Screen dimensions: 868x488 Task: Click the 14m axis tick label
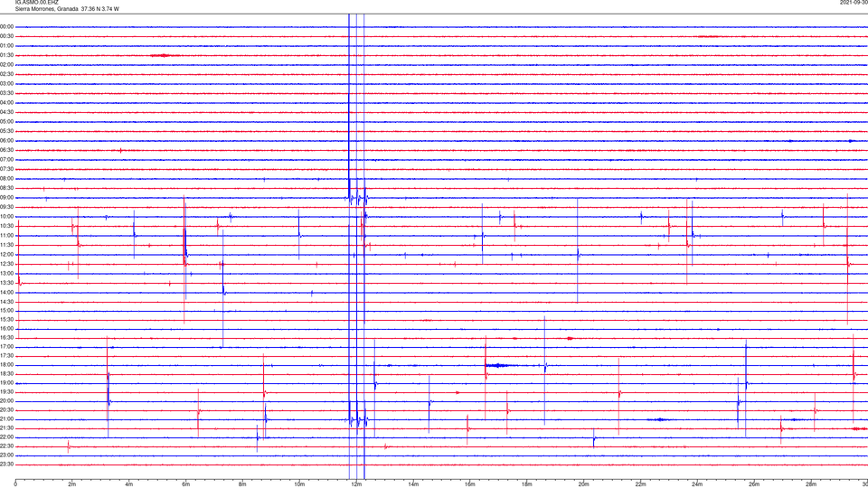[x=413, y=484]
